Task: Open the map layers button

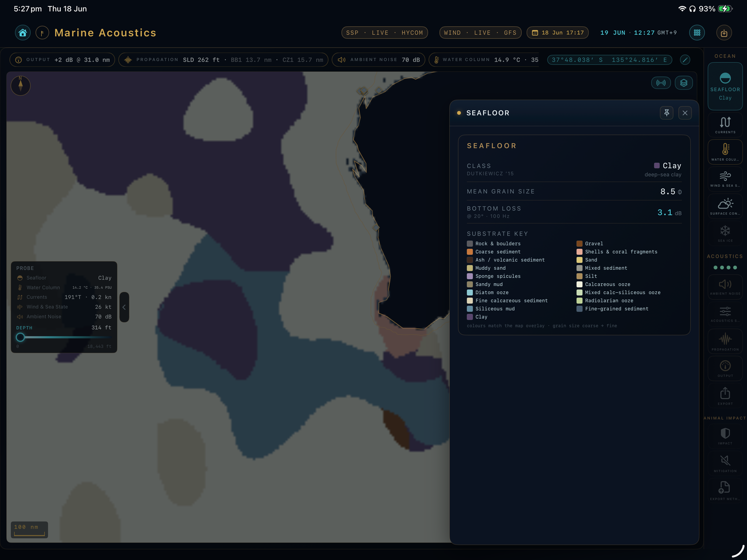Action: (x=684, y=83)
